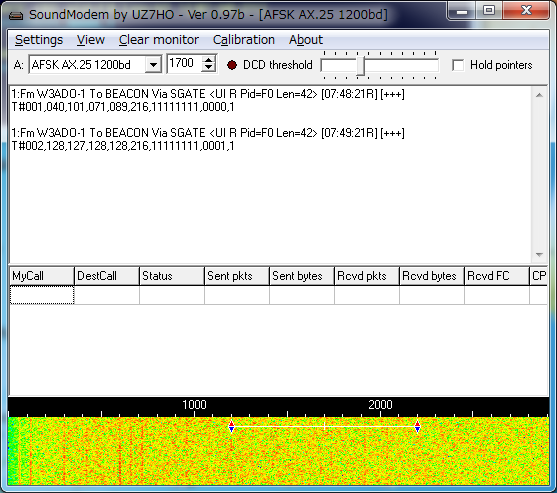Viewport: 557px width, 493px height.
Task: Click the telemetry line starting T#002
Action: (123, 146)
